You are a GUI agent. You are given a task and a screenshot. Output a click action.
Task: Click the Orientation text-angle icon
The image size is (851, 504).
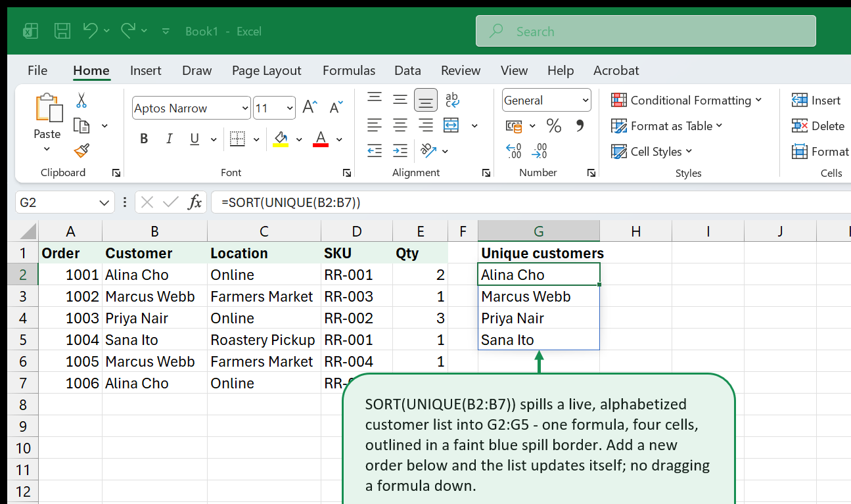click(x=428, y=150)
